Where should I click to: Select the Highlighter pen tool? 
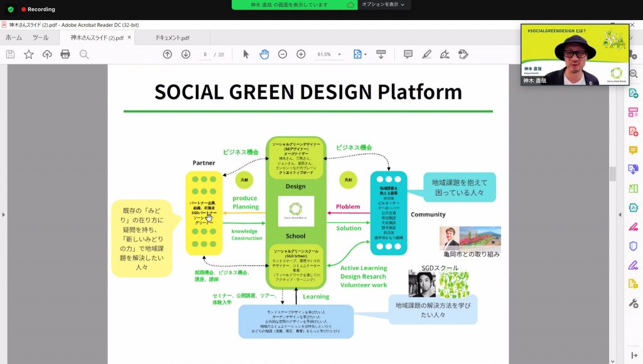point(426,54)
